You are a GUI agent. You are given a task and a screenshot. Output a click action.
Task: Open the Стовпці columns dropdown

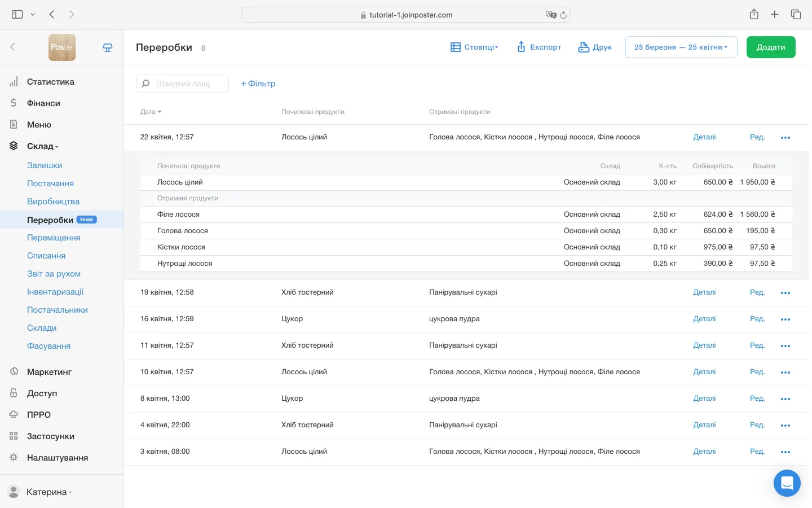(x=474, y=47)
